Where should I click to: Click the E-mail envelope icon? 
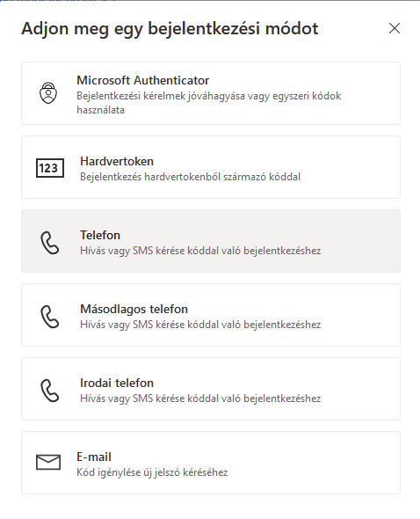pos(48,462)
